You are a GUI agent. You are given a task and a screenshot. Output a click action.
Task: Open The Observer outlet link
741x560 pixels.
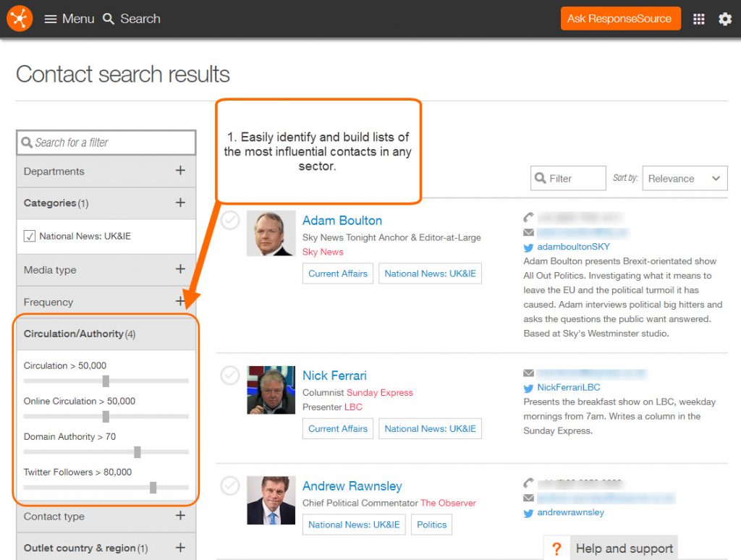448,503
